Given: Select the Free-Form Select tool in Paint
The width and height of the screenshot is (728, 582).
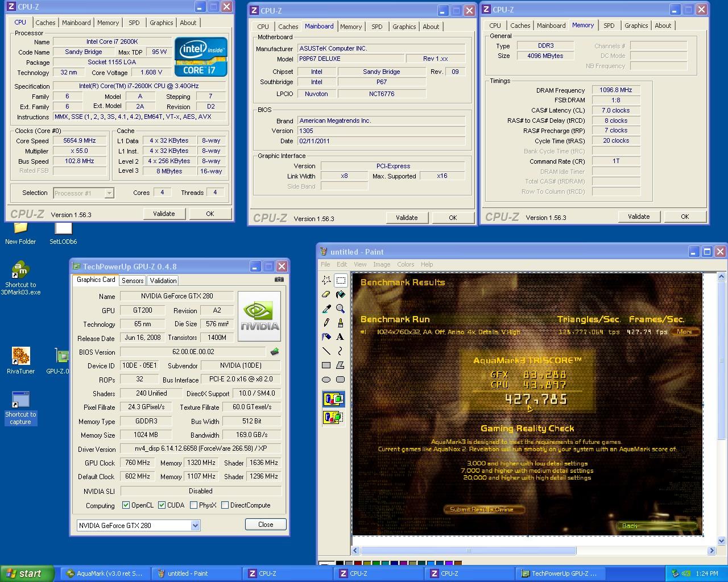Looking at the screenshot, I should coord(326,280).
